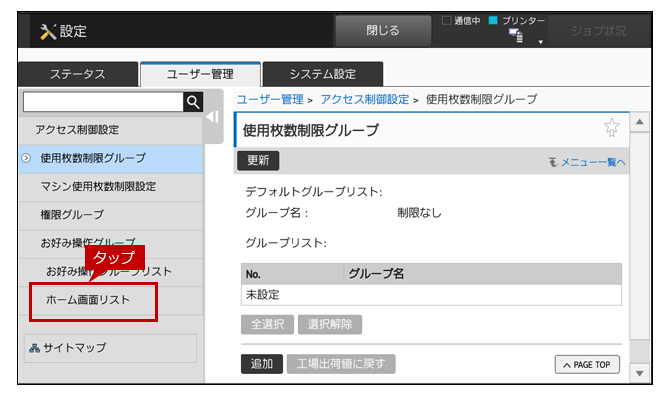This screenshot has width=670, height=396.
Task: Click the settings wrench icon
Action: click(48, 32)
